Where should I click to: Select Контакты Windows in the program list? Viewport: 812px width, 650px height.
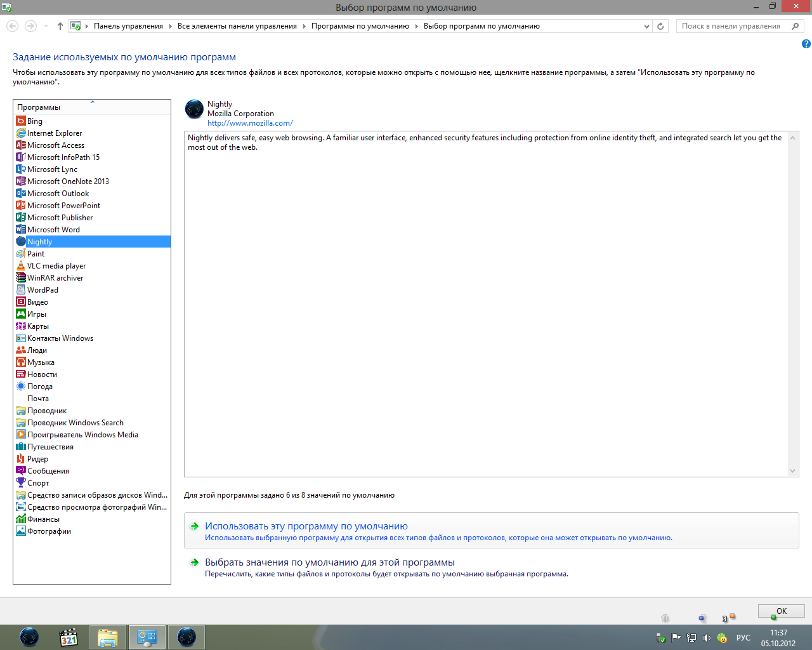click(60, 338)
